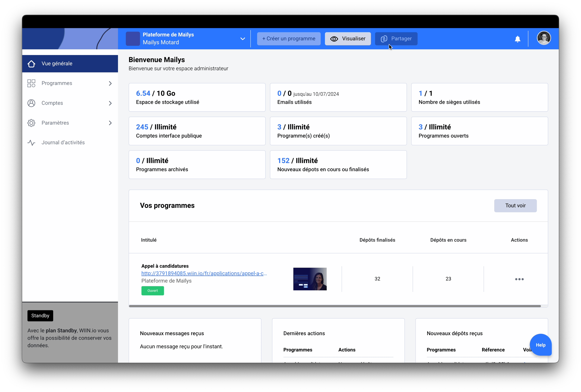Screen dimensions: 581x392
Task: Open the notifications bell
Action: coord(518,39)
